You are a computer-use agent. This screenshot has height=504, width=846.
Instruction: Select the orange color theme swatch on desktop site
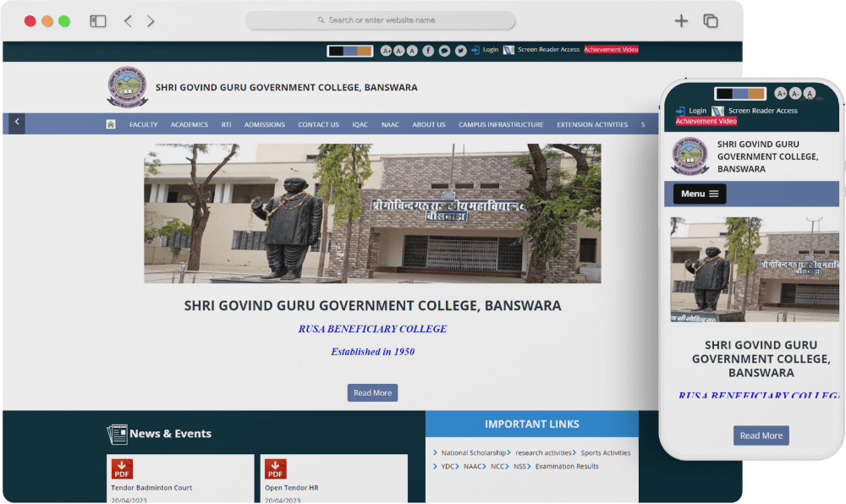click(x=364, y=51)
